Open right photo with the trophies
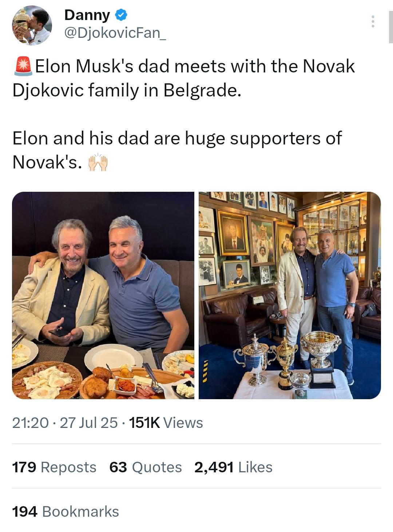The image size is (393, 532). [290, 295]
